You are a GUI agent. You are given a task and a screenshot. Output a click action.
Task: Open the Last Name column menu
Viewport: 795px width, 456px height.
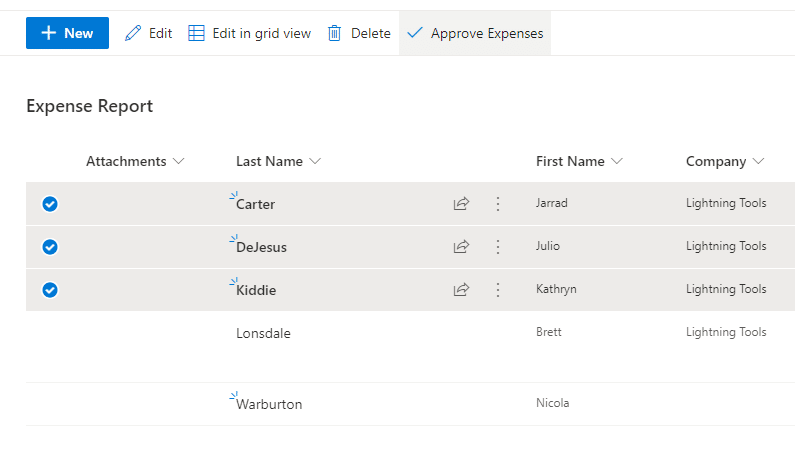(x=315, y=161)
